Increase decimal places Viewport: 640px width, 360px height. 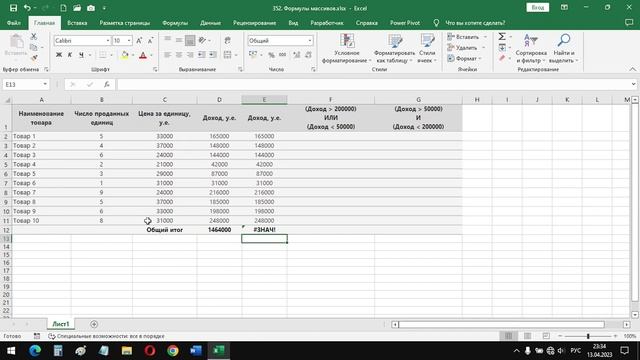coord(297,55)
